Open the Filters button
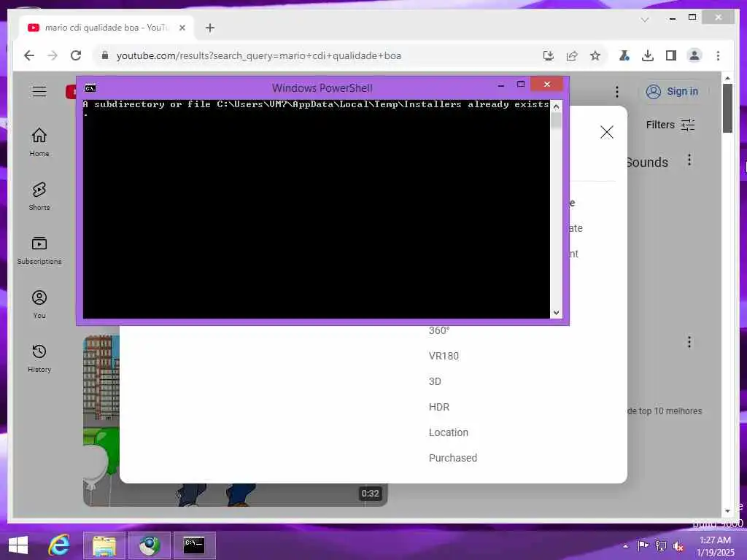This screenshot has width=747, height=560. click(670, 125)
